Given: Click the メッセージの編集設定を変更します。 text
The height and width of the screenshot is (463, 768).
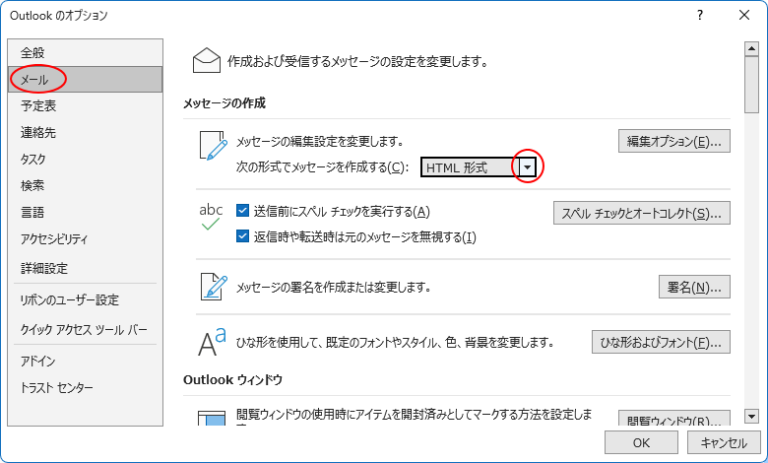Looking at the screenshot, I should 320,142.
